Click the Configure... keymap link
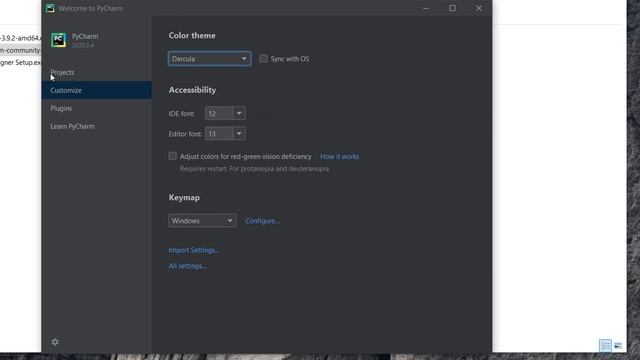Viewport: 640px width, 360px height. [x=262, y=221]
